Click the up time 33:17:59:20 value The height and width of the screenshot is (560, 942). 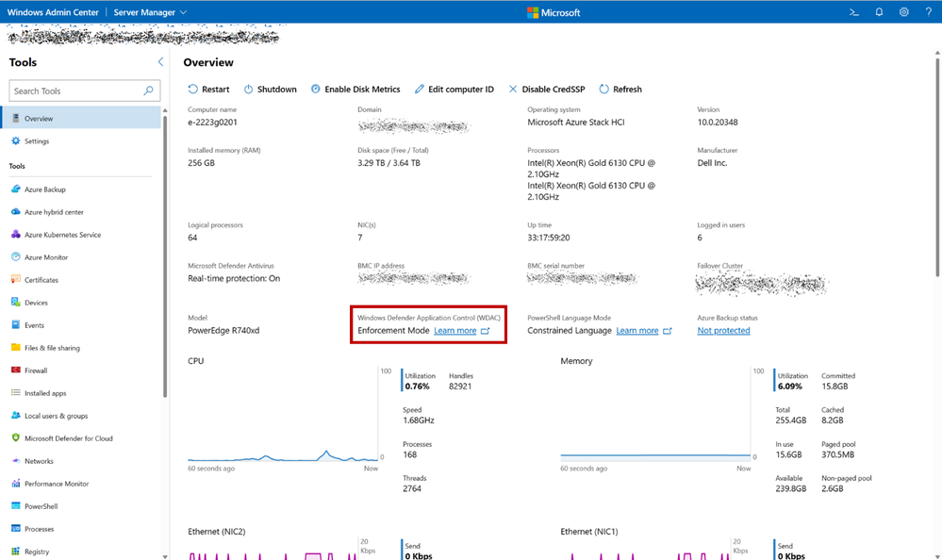549,238
